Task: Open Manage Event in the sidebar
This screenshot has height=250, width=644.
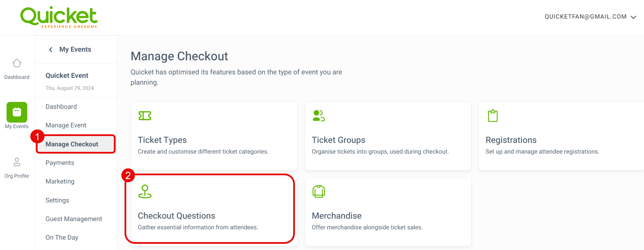Action: [66, 125]
